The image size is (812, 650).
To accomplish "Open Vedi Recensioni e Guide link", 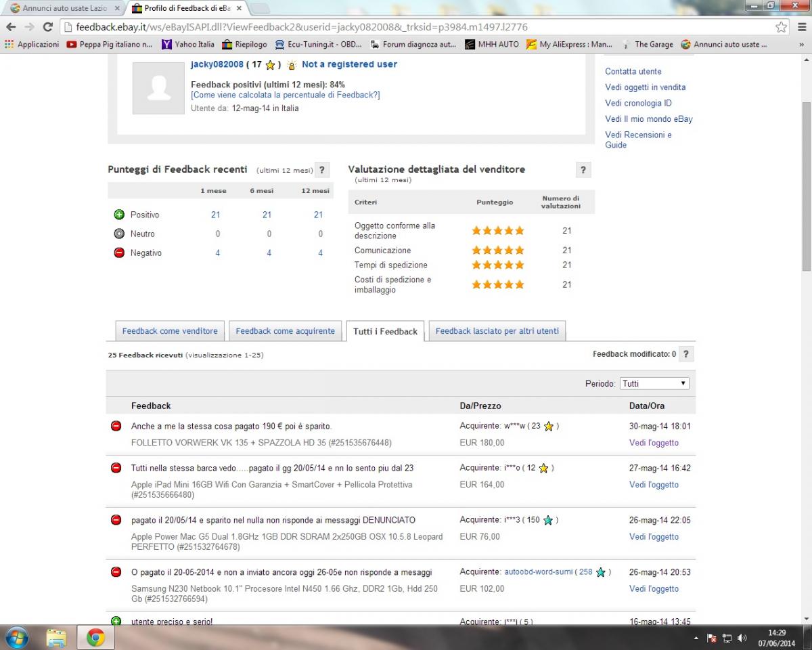I will (639, 139).
